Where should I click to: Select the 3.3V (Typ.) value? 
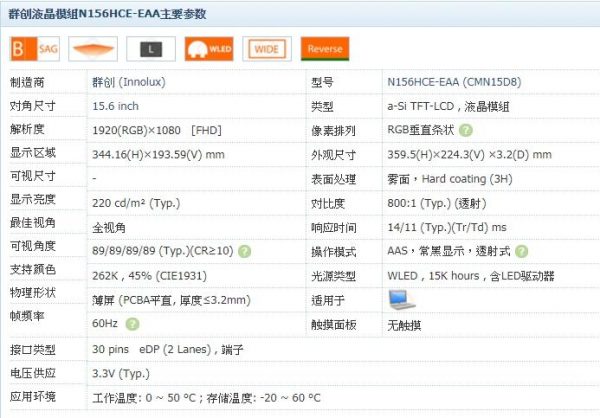pyautogui.click(x=121, y=374)
